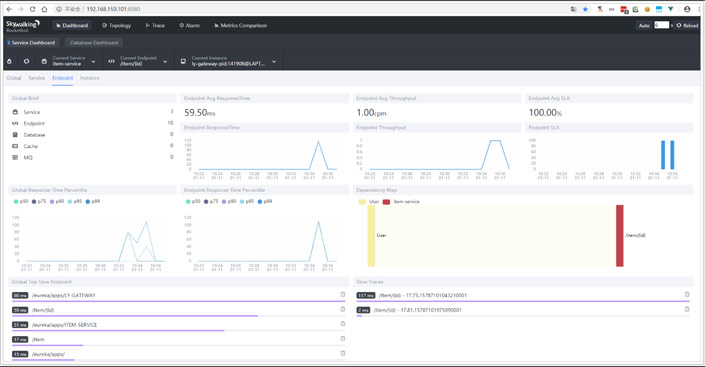Click the refresh icon beside the lock
This screenshot has width=705, height=367.
tap(27, 61)
